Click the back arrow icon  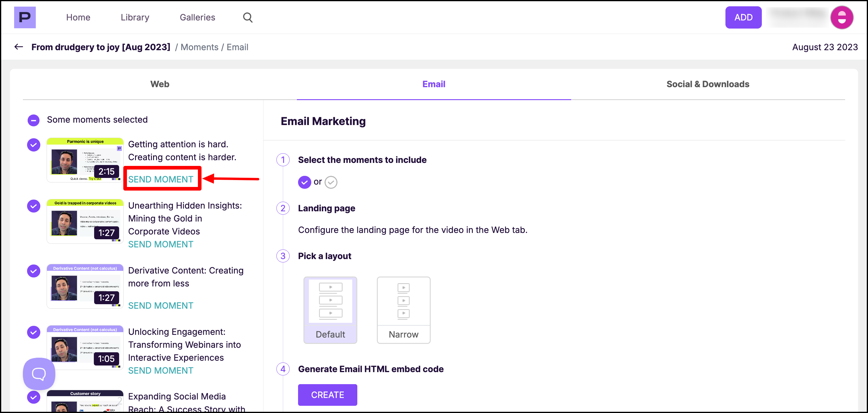pos(19,47)
